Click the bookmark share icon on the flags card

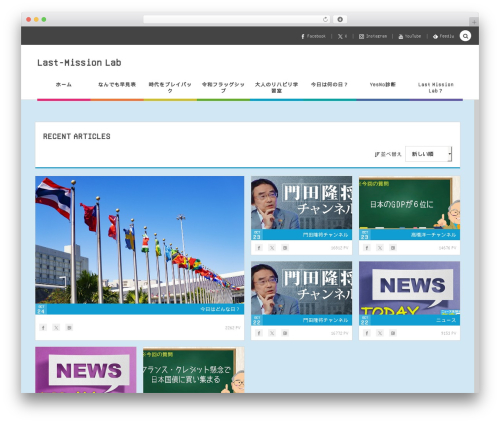point(69,328)
